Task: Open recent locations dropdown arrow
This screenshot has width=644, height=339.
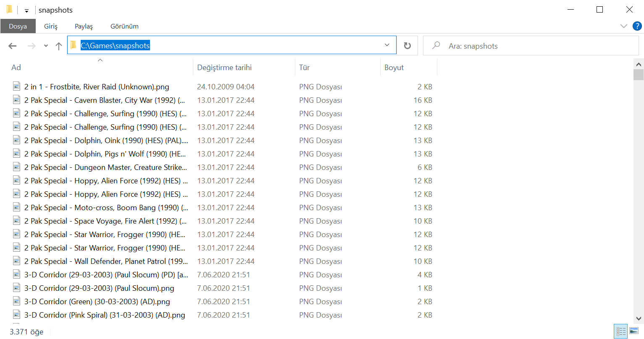Action: (x=46, y=46)
